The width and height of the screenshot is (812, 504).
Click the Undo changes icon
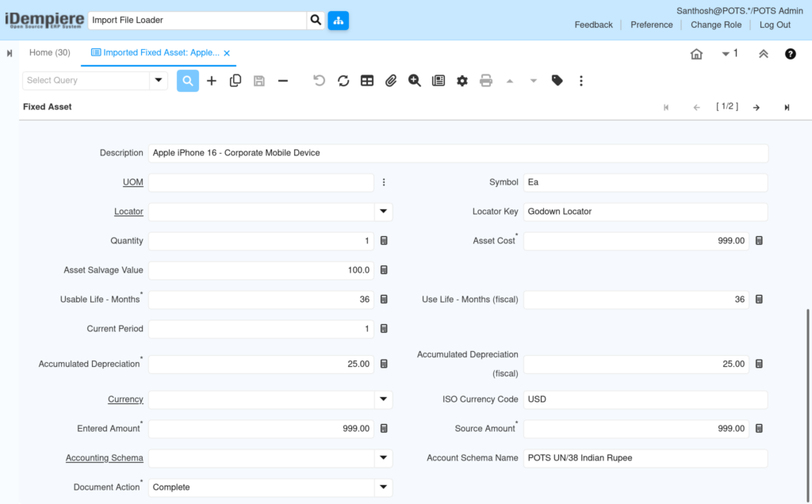click(x=319, y=81)
